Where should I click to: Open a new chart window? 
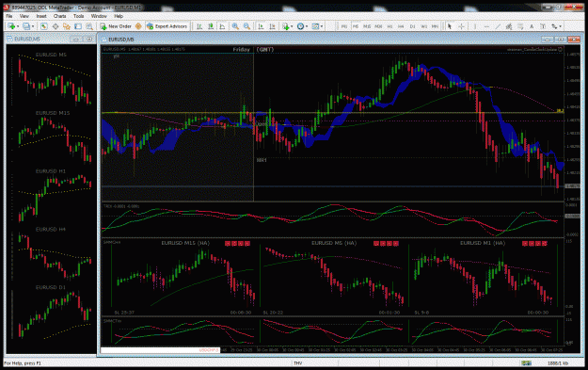click(11, 26)
